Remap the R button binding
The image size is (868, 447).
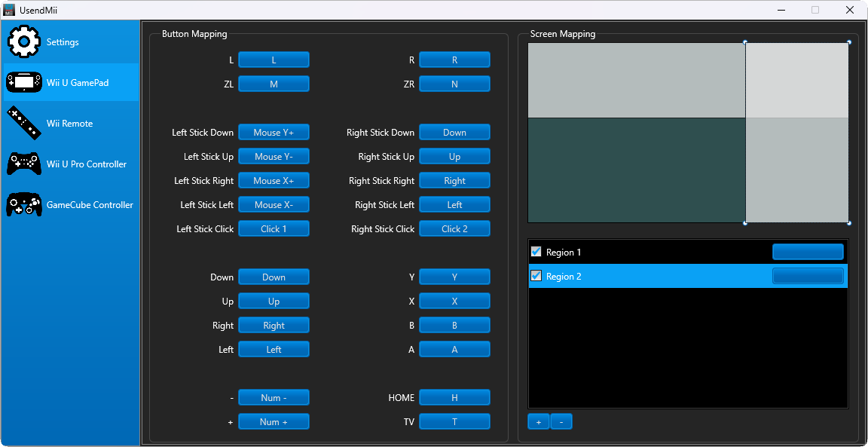pyautogui.click(x=454, y=60)
